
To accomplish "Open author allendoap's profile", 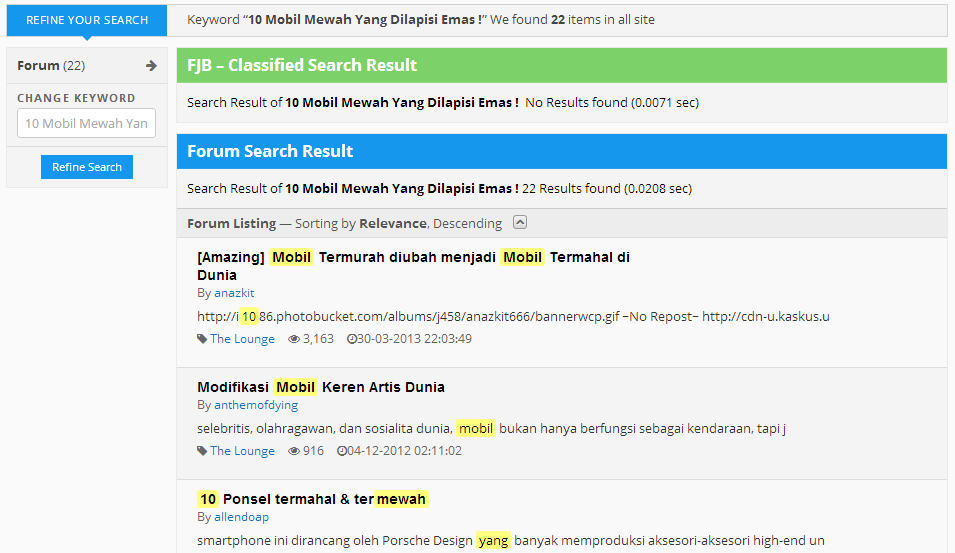I will 241,517.
